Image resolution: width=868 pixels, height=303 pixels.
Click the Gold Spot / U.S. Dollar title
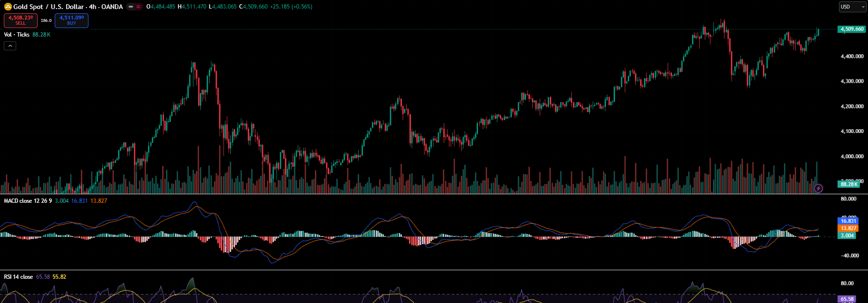[49, 7]
